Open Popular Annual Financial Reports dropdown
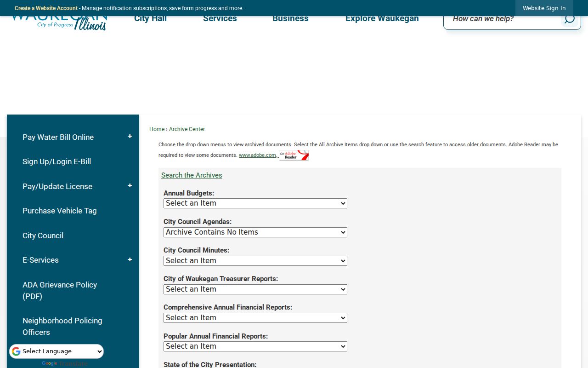 click(255, 346)
